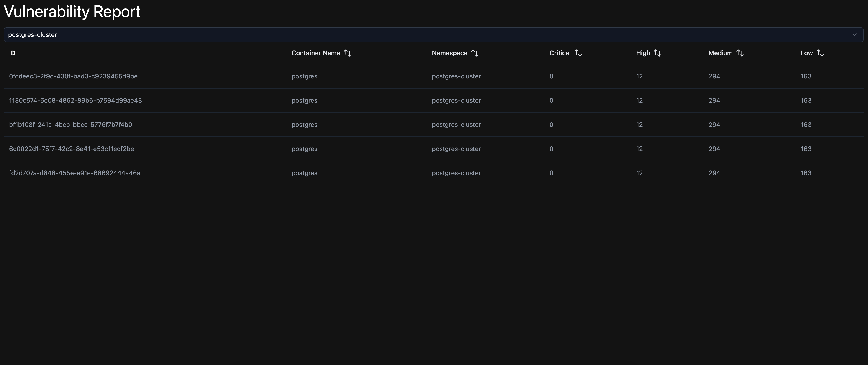Select row bf1b108f-241e-4bcb-bbcc-5776f7b7f4b0
Image resolution: width=868 pixels, height=365 pixels.
[x=70, y=125]
